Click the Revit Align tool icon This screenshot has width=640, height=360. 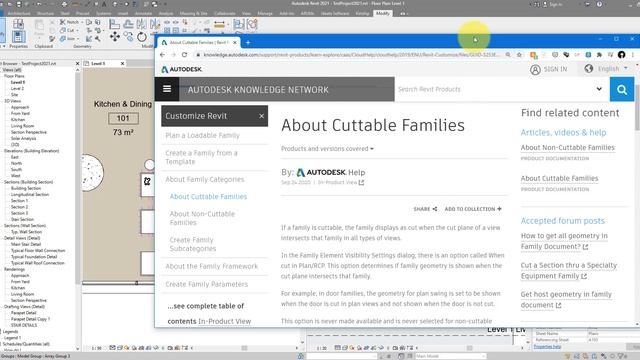[114, 24]
